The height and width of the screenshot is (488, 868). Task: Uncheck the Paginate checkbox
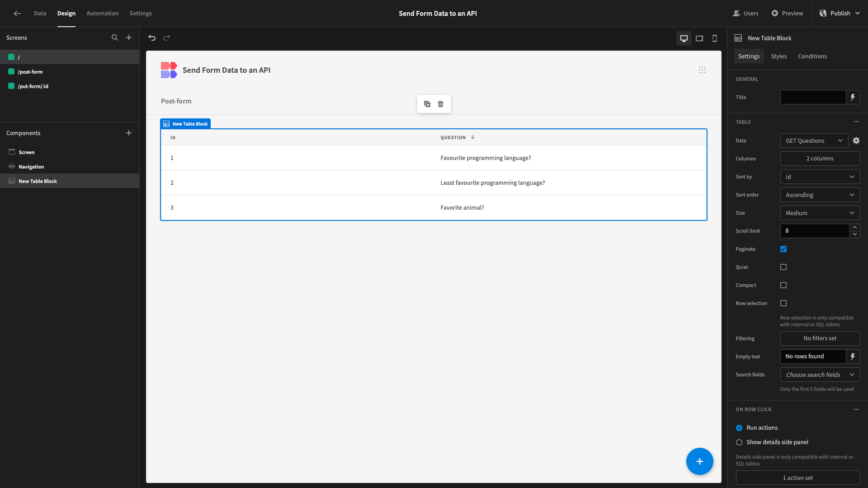click(783, 249)
